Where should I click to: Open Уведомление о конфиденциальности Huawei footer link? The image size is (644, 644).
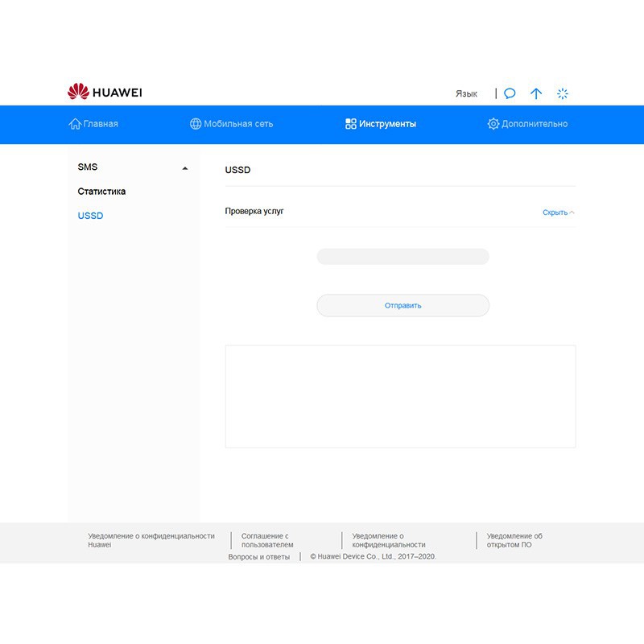click(x=151, y=540)
